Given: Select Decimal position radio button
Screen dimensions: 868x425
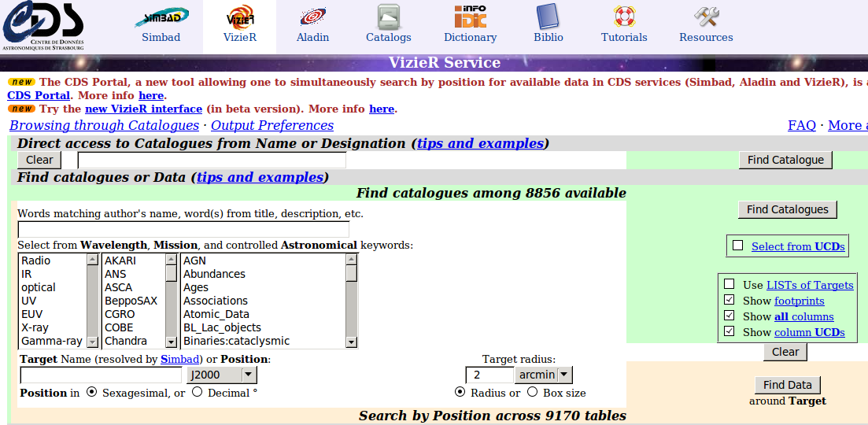Looking at the screenshot, I should coord(197,392).
